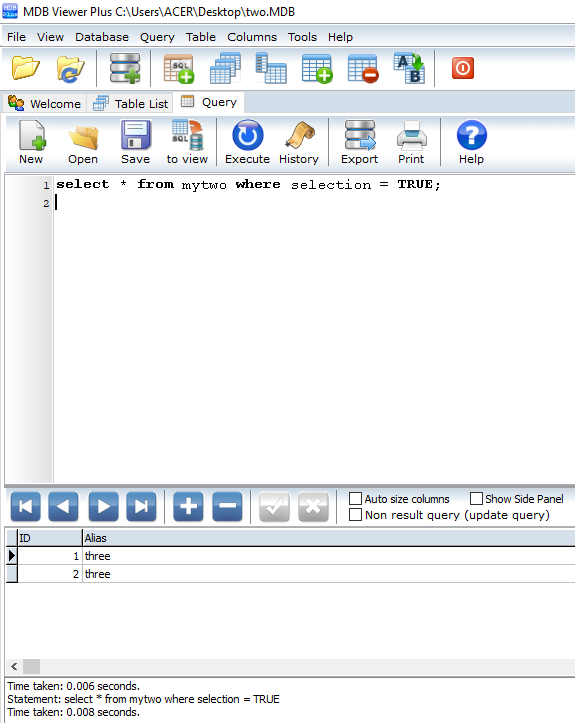Open the query History scroll icon
Image resolution: width=575 pixels, height=723 pixels.
tap(300, 136)
